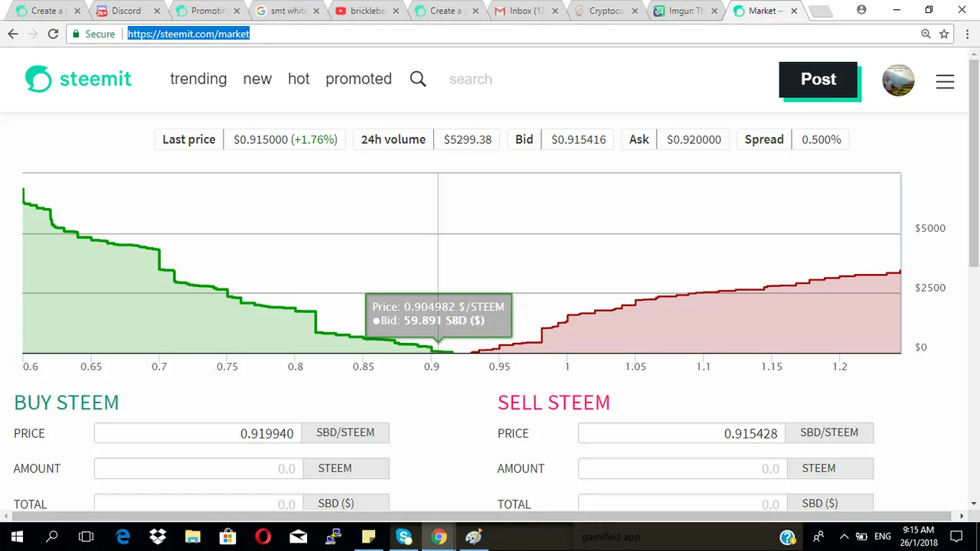Launch Opera from the taskbar
Viewport: 980px width, 551px height.
click(x=263, y=536)
